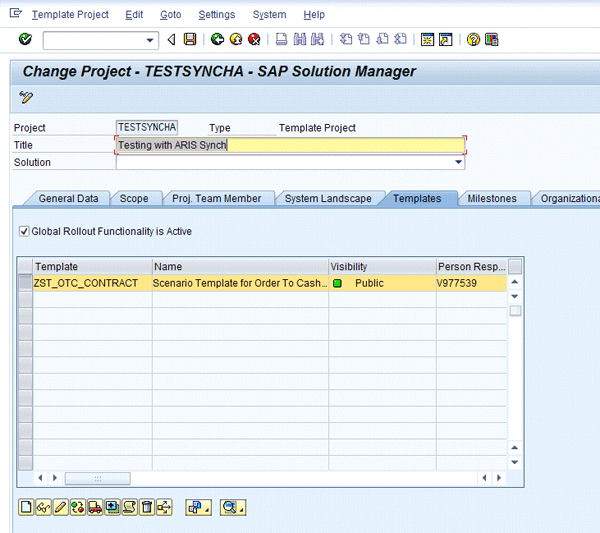Click the Save floppy disk icon
The width and height of the screenshot is (600, 533).
(189, 39)
